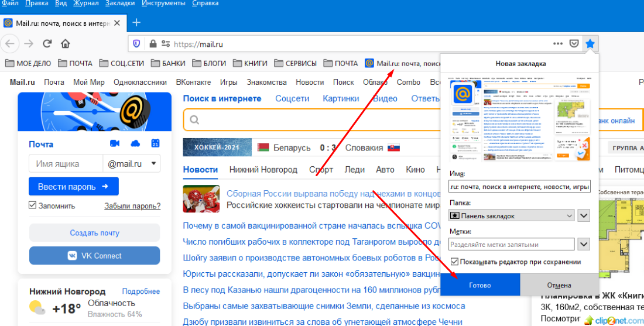Click the site security padlock icon
Image resolution: width=644 pixels, height=326 pixels.
coord(153,44)
